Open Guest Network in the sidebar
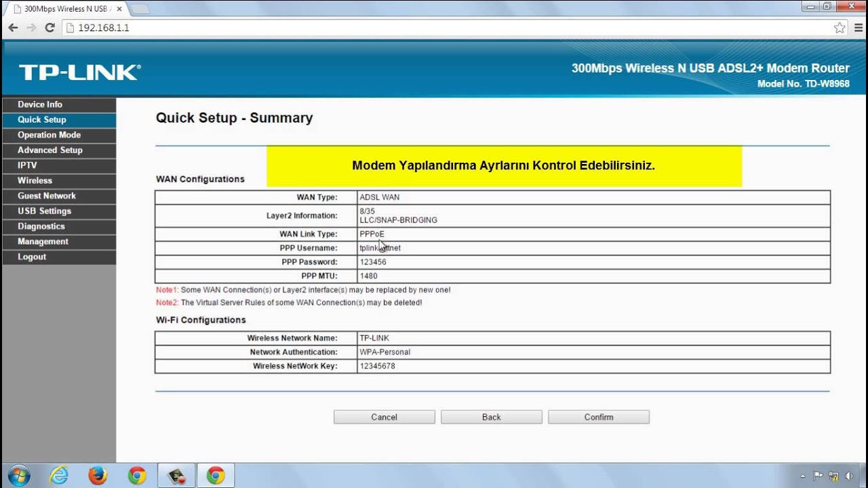868x488 pixels. (59, 196)
